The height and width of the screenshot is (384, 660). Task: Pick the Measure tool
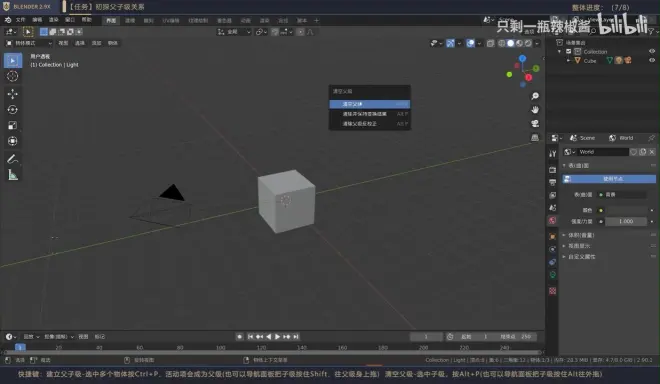(x=13, y=175)
